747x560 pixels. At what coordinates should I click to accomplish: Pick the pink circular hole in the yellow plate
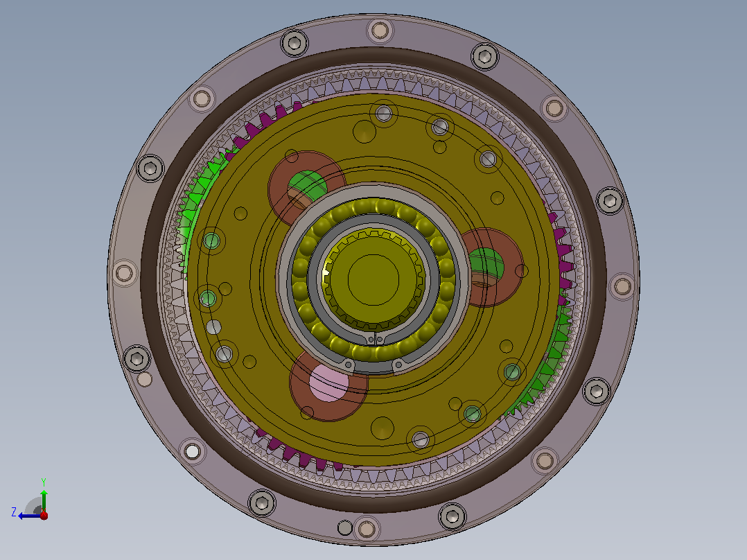click(328, 382)
